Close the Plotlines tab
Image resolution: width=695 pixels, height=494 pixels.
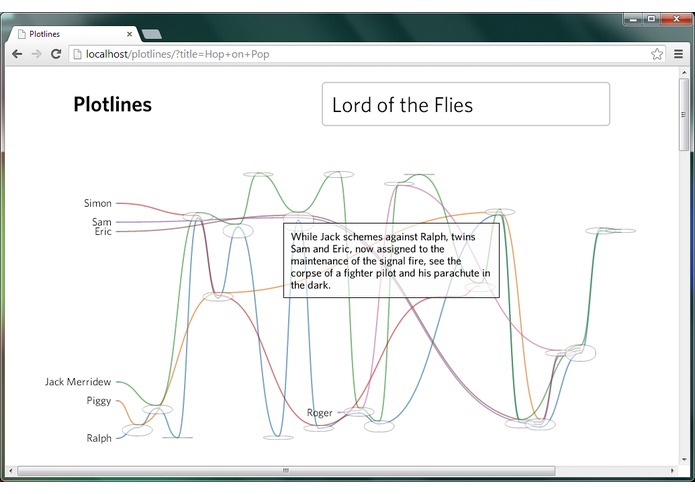tap(129, 34)
